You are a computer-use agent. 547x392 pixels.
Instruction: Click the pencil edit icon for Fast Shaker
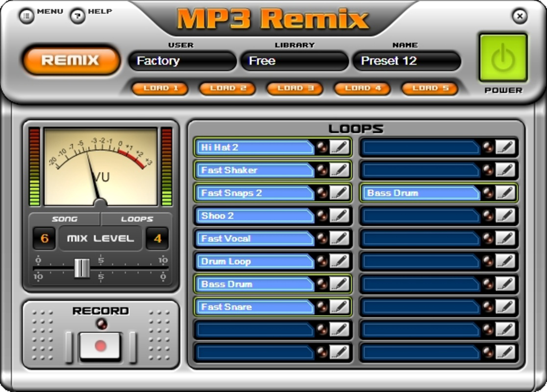tap(340, 170)
